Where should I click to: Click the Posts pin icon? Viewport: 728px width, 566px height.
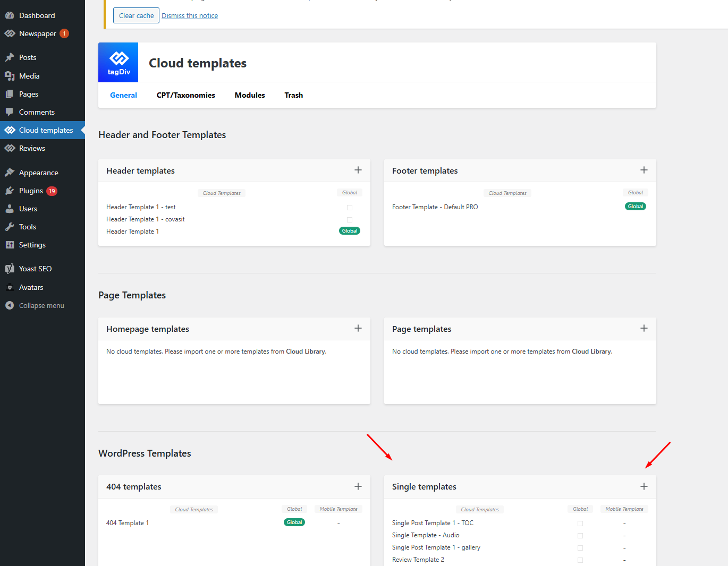[10, 57]
